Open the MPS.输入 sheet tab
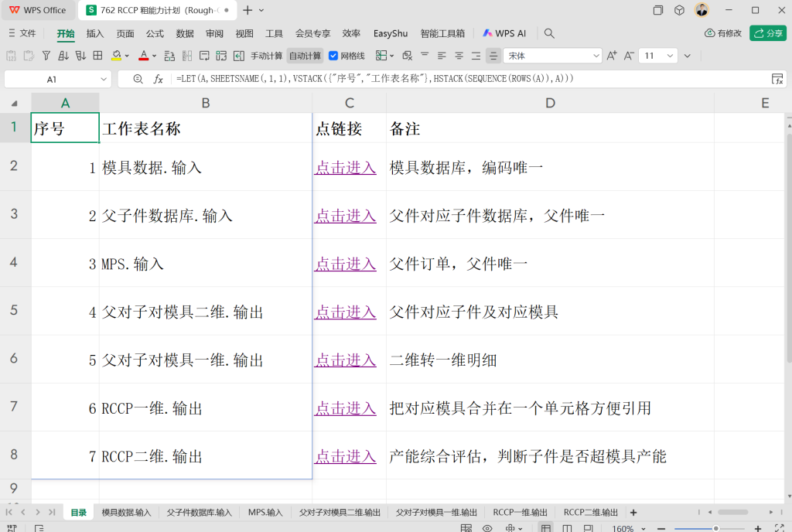The image size is (792, 532). tap(265, 513)
